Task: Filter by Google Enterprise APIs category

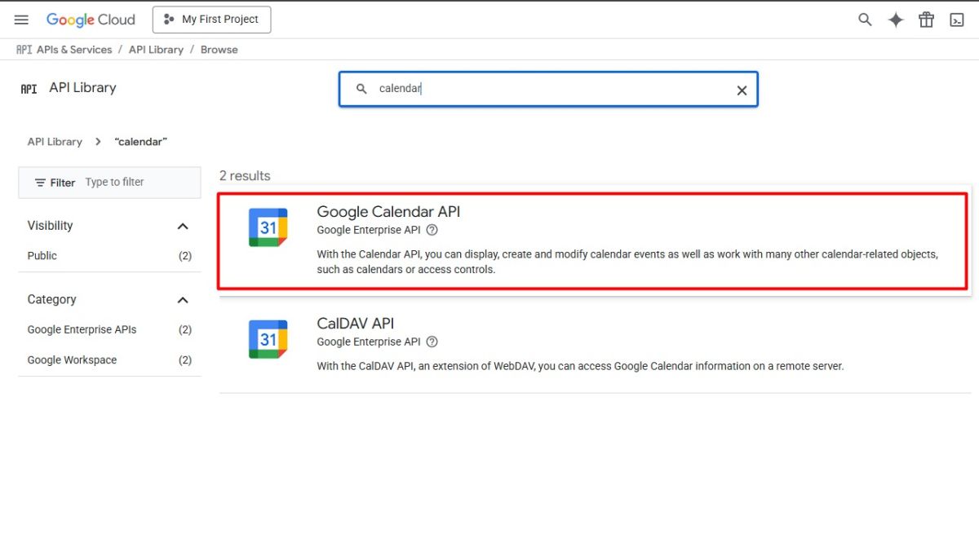Action: point(82,329)
